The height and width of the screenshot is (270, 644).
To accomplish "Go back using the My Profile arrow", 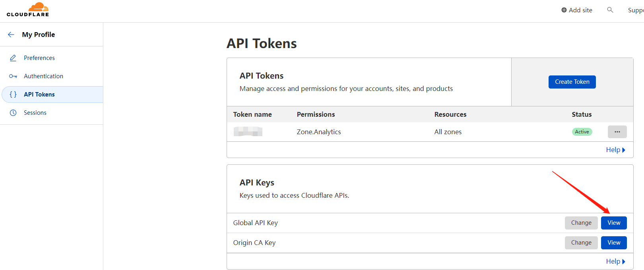I will (11, 35).
